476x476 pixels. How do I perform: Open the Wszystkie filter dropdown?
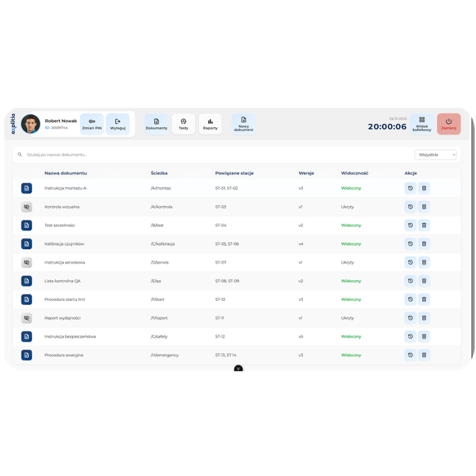[x=435, y=155]
